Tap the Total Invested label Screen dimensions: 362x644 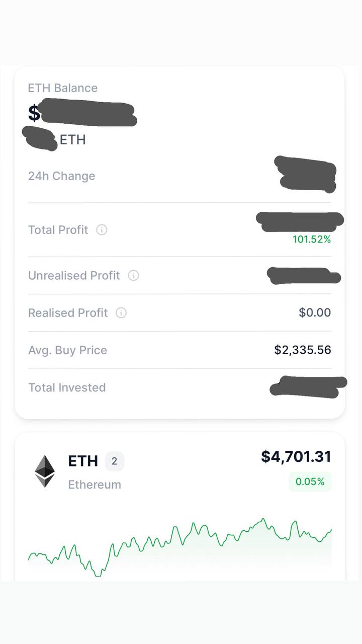point(67,387)
